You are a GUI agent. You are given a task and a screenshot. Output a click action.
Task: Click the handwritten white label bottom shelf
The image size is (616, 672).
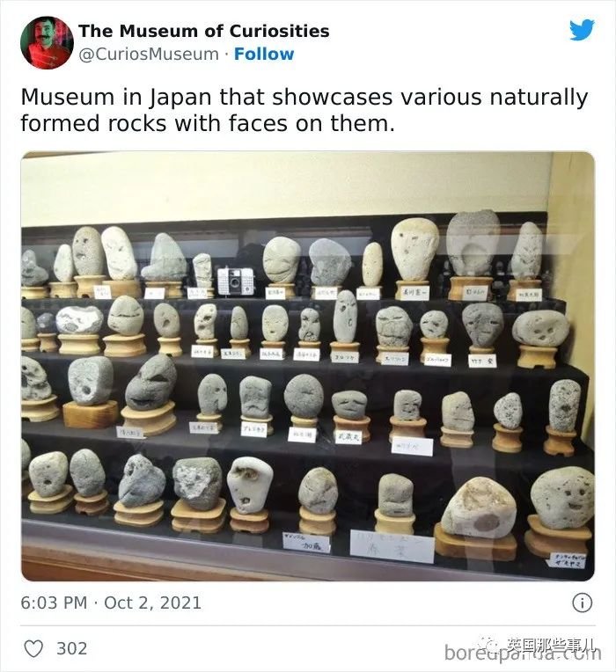(392, 545)
